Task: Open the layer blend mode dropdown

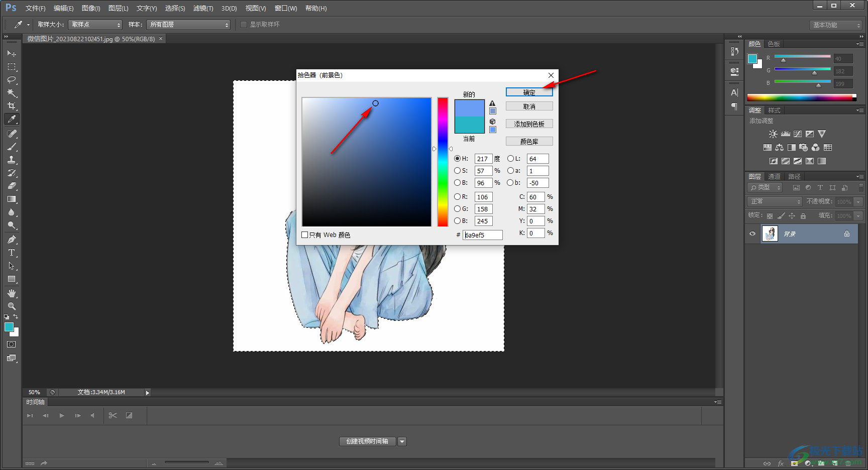Action: pyautogui.click(x=775, y=201)
